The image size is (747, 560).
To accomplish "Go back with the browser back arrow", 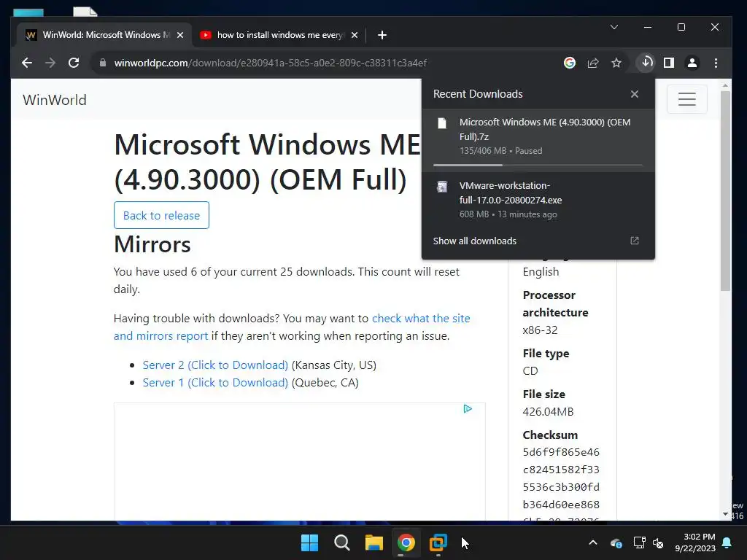I will click(27, 63).
